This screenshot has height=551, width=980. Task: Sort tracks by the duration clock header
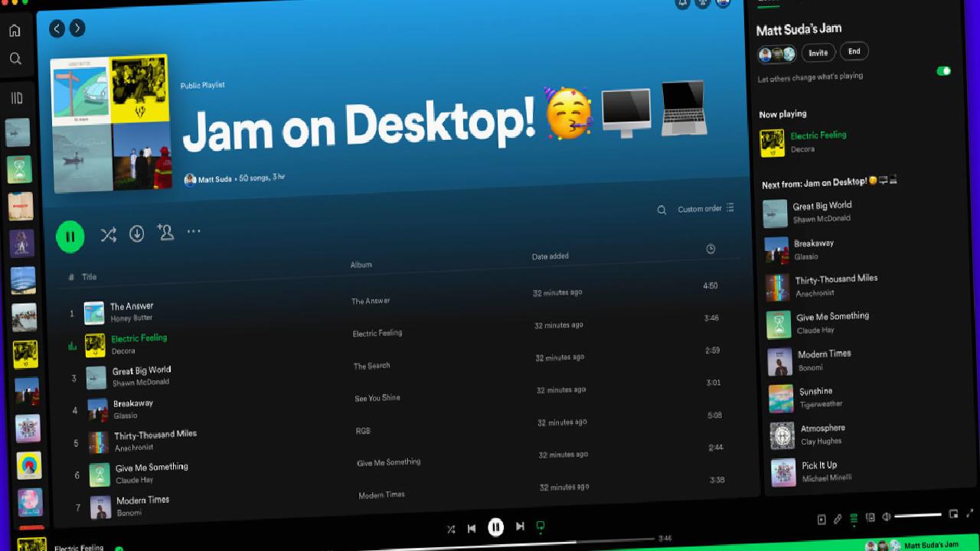coord(710,249)
